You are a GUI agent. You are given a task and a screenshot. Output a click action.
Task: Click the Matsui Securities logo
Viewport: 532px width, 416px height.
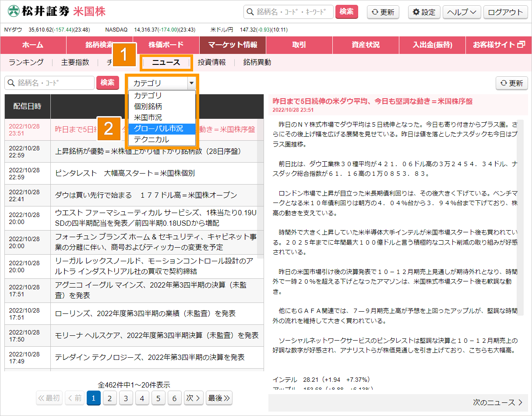click(57, 11)
